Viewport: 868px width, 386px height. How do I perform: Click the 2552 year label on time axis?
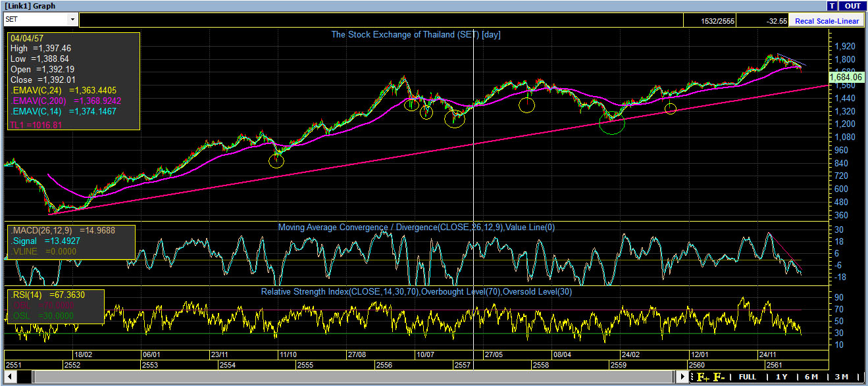click(x=72, y=365)
